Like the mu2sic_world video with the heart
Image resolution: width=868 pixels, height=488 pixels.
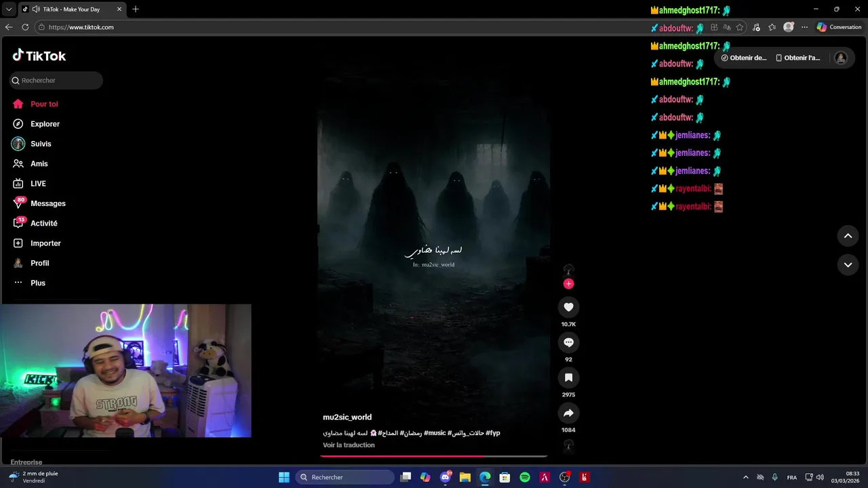568,307
